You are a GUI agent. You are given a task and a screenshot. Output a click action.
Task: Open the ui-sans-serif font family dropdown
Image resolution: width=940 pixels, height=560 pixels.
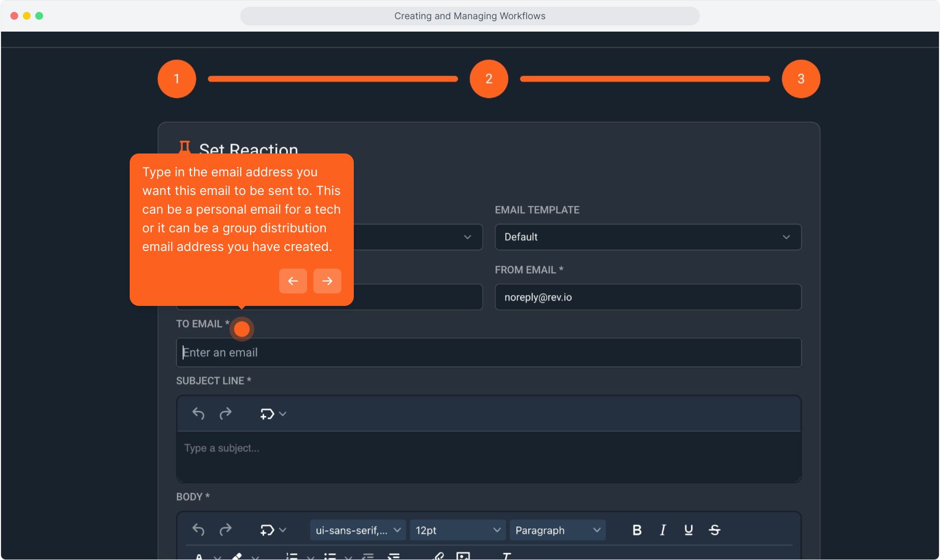(358, 530)
